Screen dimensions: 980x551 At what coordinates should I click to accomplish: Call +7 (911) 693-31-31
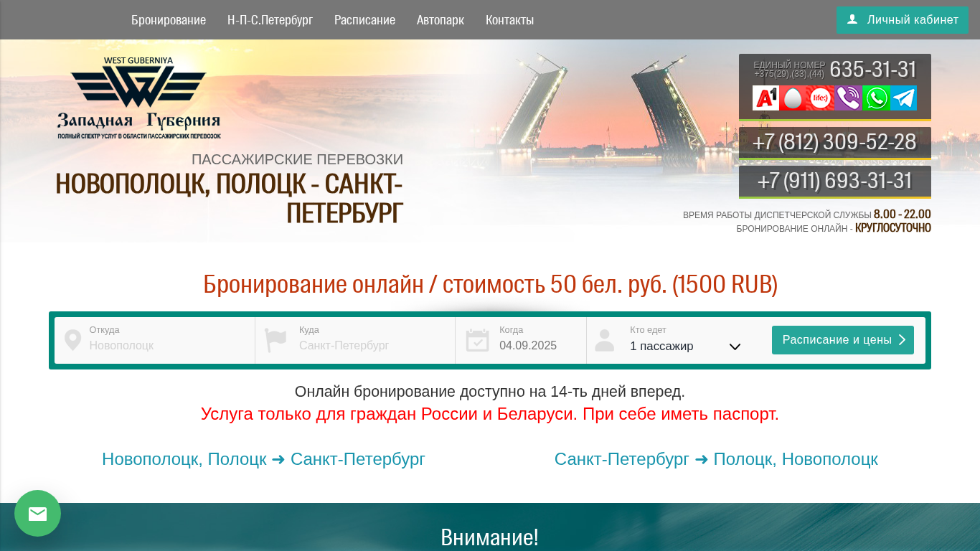tap(835, 181)
